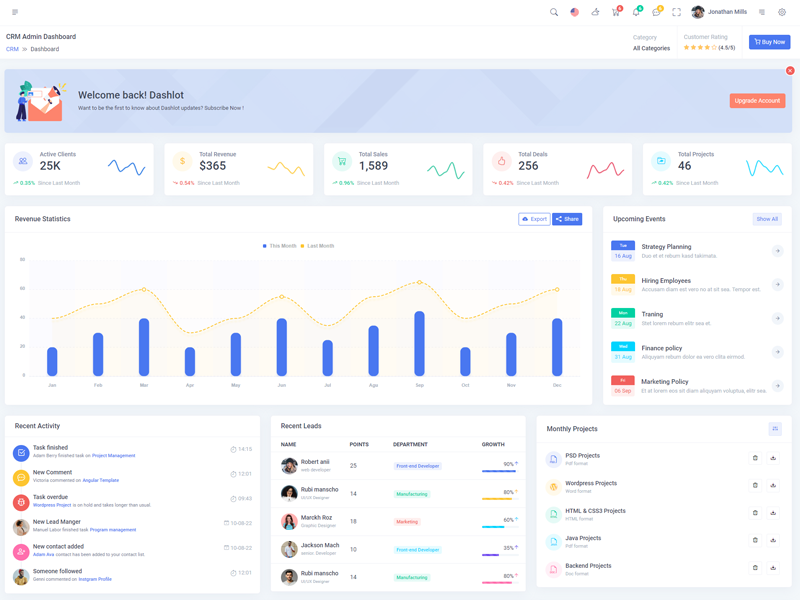Open the chat messages icon

pos(656,12)
